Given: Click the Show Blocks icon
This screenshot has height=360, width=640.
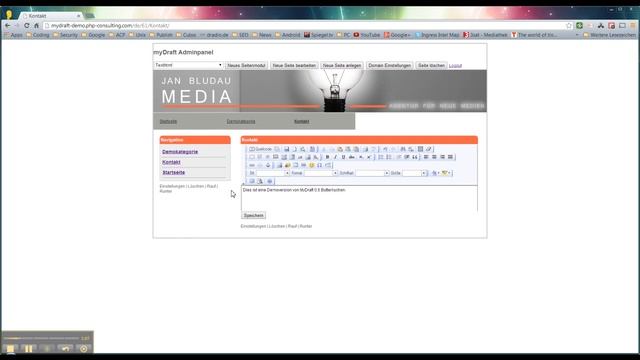Looking at the screenshot, I should pyautogui.click(x=260, y=181).
